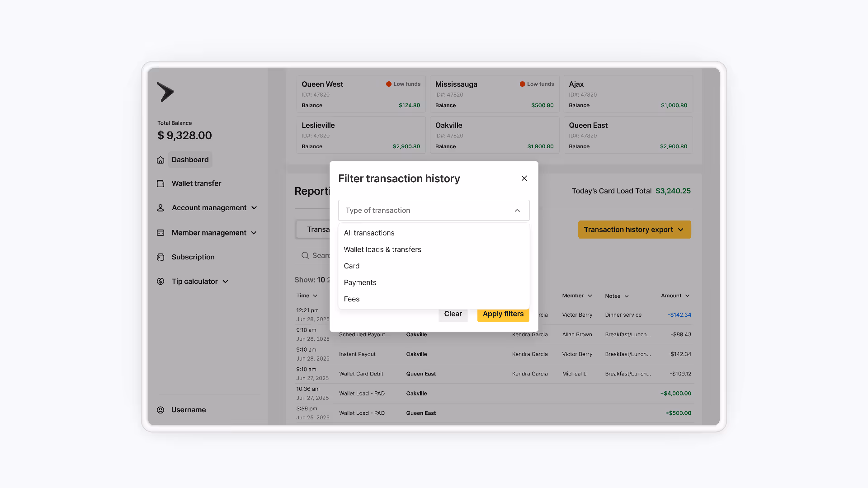Select Wallet loads & transfers option
This screenshot has height=488, width=868.
click(382, 249)
